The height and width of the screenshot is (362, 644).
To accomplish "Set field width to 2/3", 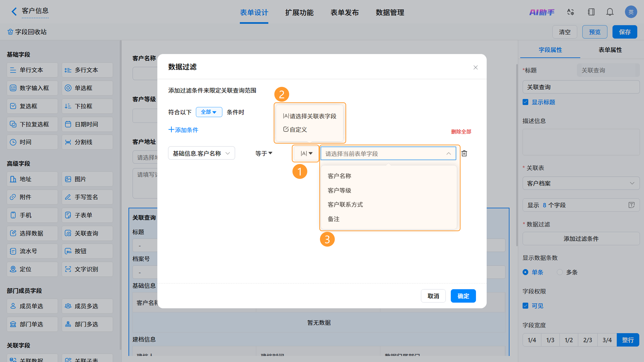I will click(x=587, y=340).
